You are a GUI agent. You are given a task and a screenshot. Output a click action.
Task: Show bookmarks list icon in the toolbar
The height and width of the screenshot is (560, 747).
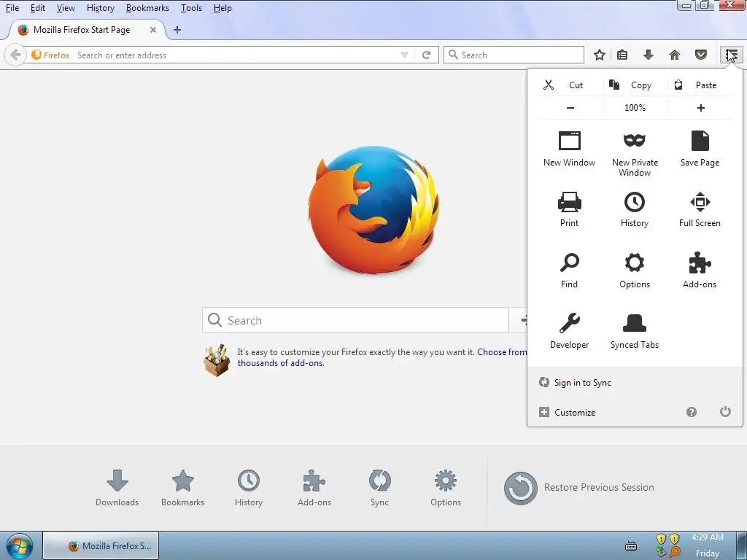click(x=622, y=55)
